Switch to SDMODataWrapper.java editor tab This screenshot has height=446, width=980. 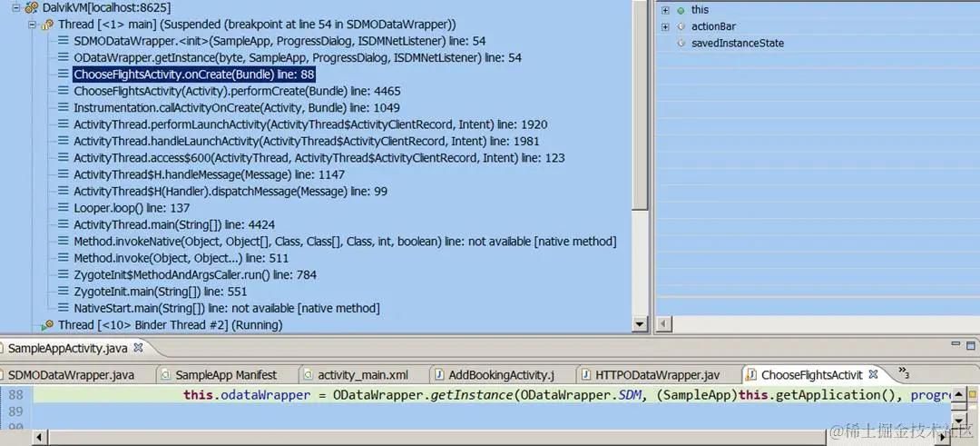(71, 375)
